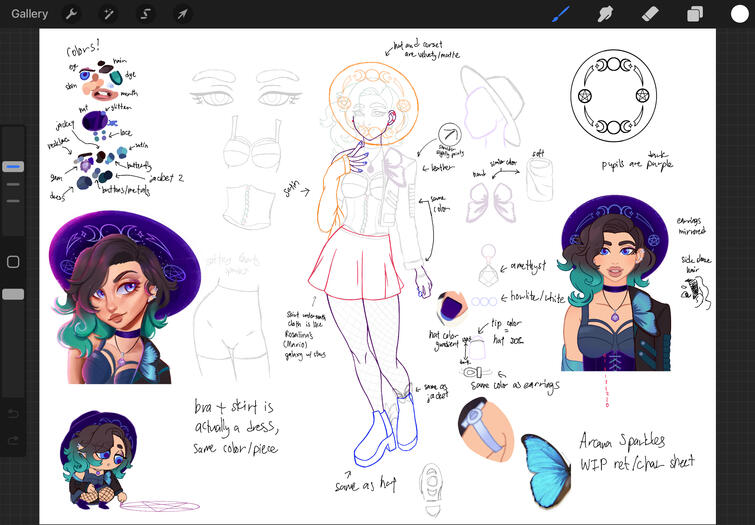Undo the last stroke with the undo arrow
This screenshot has width=755, height=525.
(x=13, y=413)
